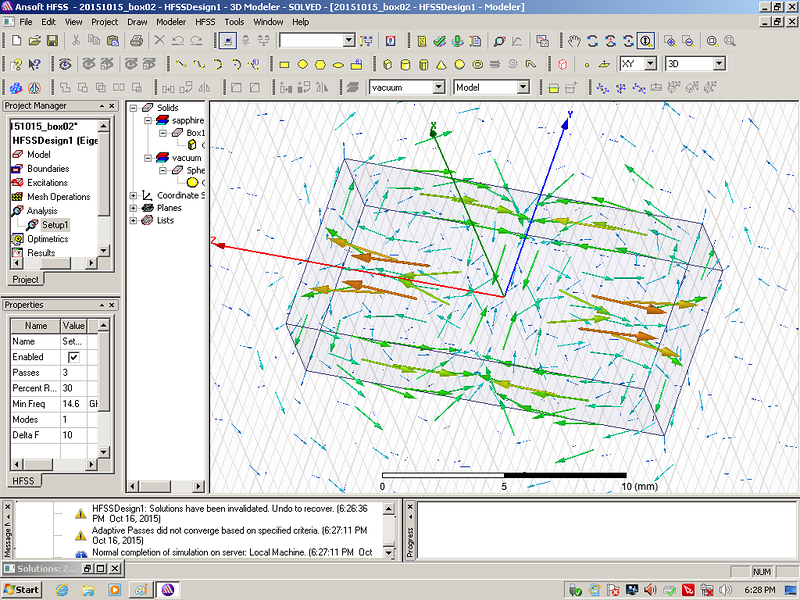The width and height of the screenshot is (800, 600).
Task: Select the Pan hand tool
Action: (x=574, y=41)
